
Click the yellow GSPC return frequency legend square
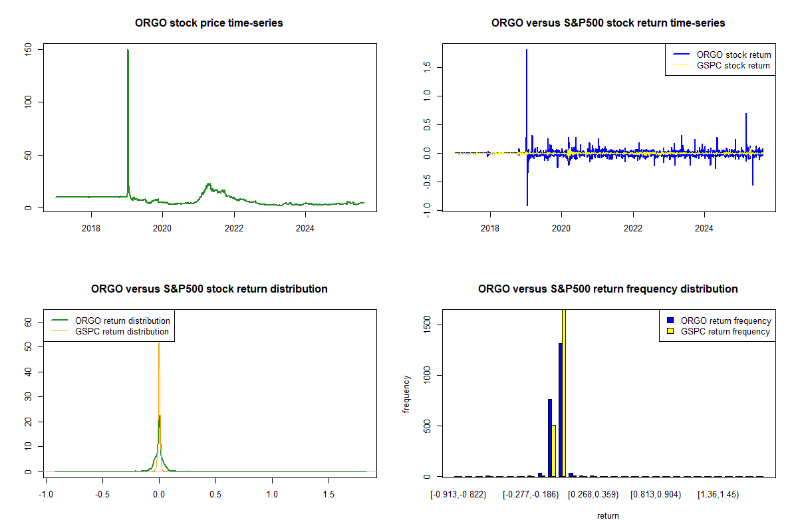tap(670, 331)
